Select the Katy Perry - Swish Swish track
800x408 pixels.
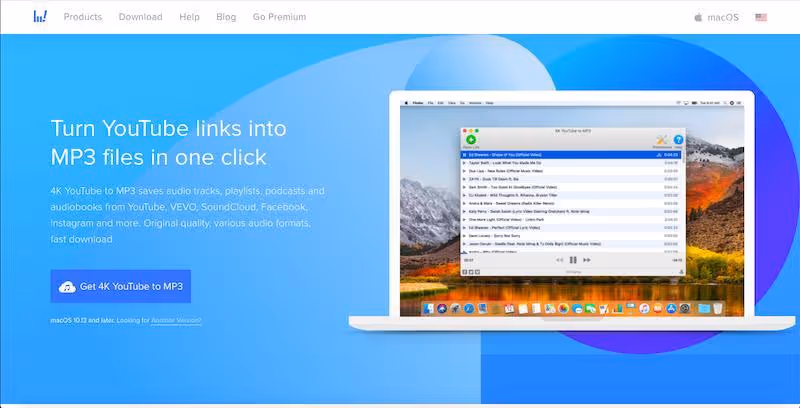571,211
